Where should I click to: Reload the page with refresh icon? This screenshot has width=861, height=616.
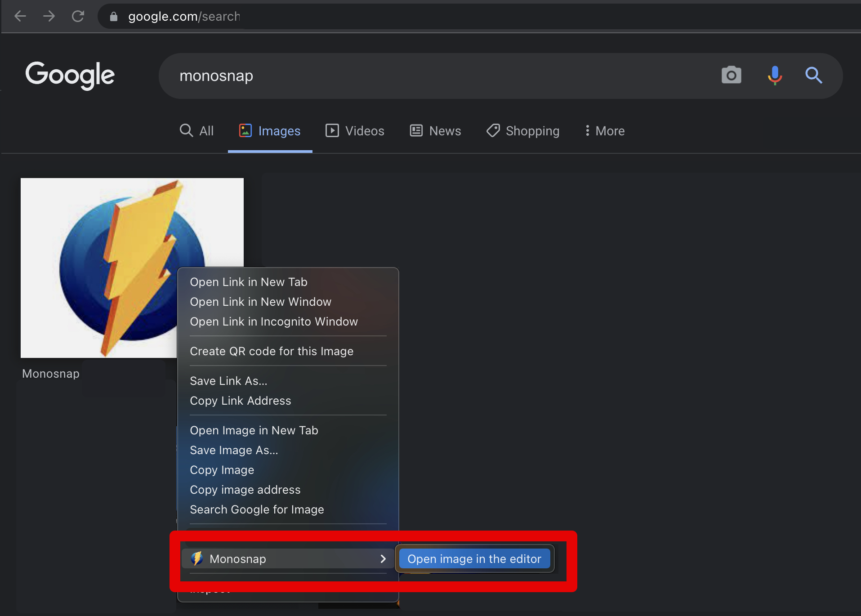(78, 17)
